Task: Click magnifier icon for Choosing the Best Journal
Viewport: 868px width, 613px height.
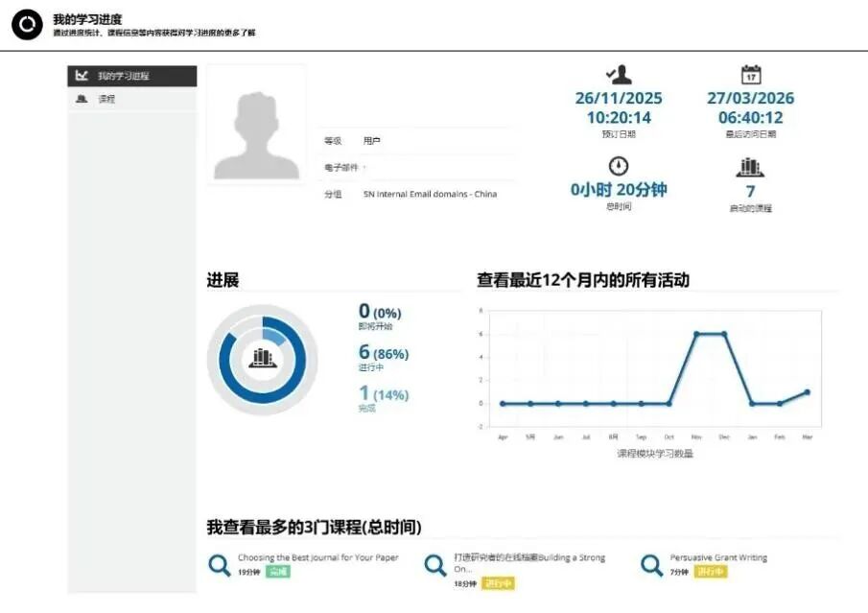Action: click(x=220, y=565)
